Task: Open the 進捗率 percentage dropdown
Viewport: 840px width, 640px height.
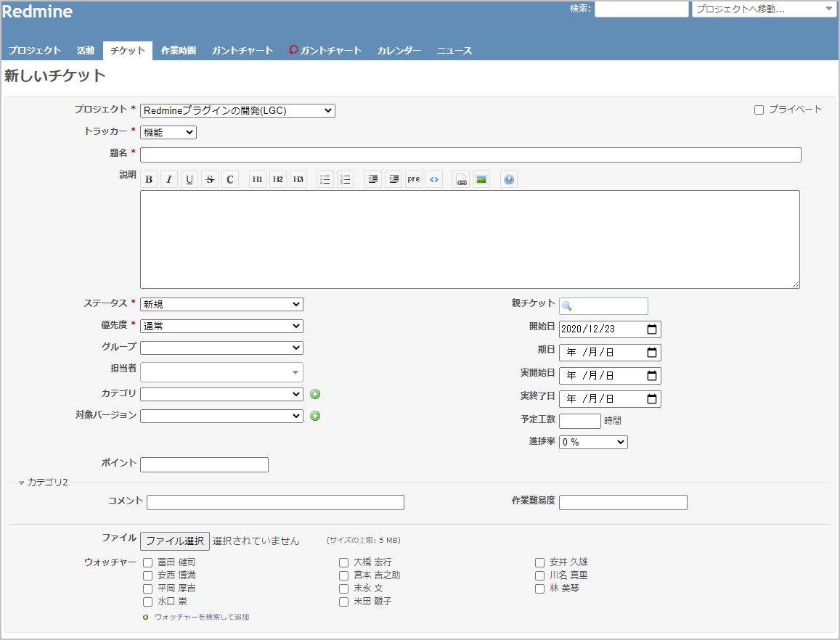Action: [x=593, y=442]
